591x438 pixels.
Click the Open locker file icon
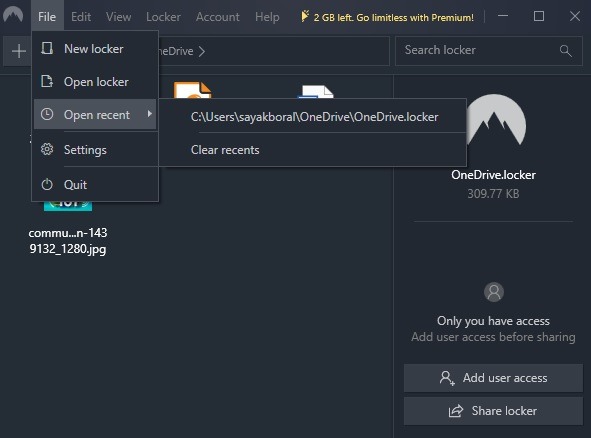click(47, 81)
